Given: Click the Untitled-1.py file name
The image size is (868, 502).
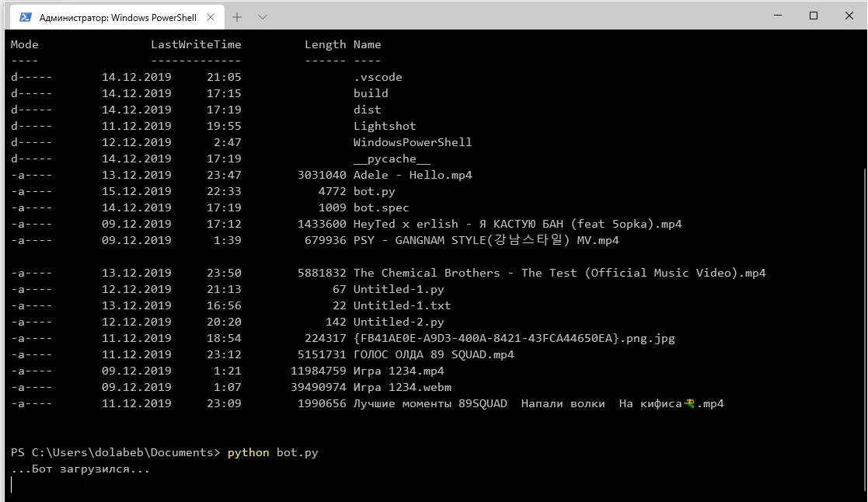Looking at the screenshot, I should click(x=399, y=289).
